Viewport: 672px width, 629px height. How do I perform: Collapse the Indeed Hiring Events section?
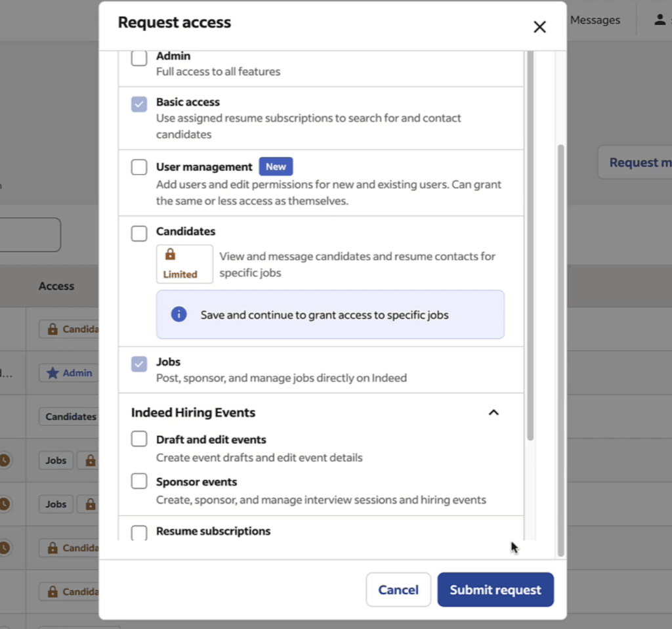[494, 412]
